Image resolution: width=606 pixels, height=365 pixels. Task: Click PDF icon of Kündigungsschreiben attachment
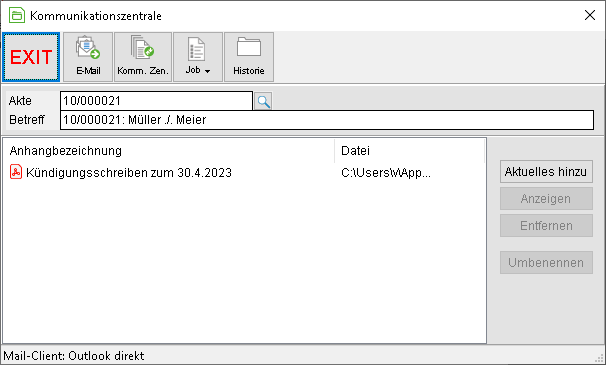16,172
